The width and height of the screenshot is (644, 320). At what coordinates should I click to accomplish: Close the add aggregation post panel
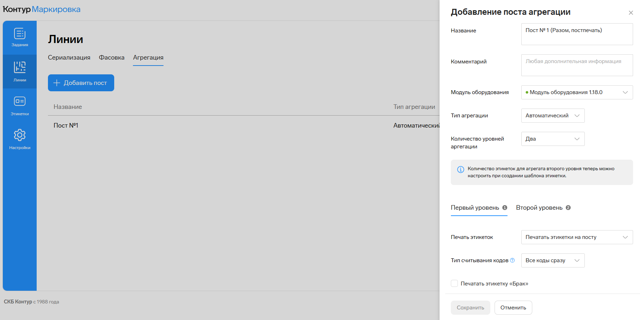(631, 13)
